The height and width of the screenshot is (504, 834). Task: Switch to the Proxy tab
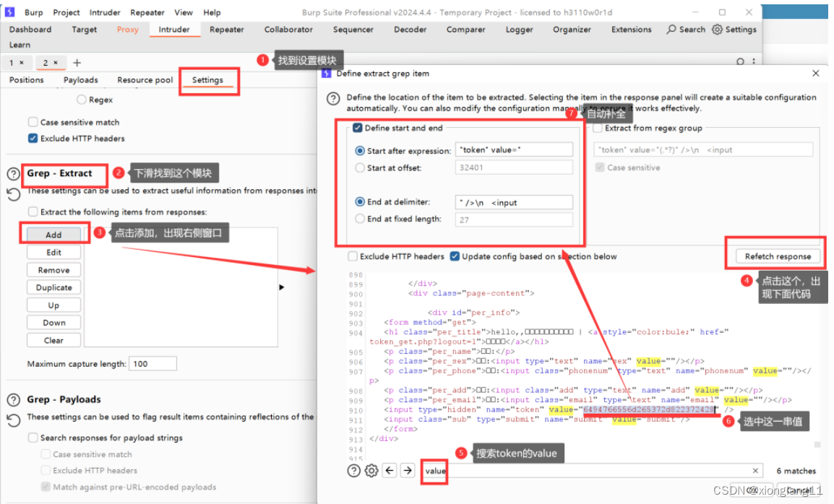click(128, 29)
